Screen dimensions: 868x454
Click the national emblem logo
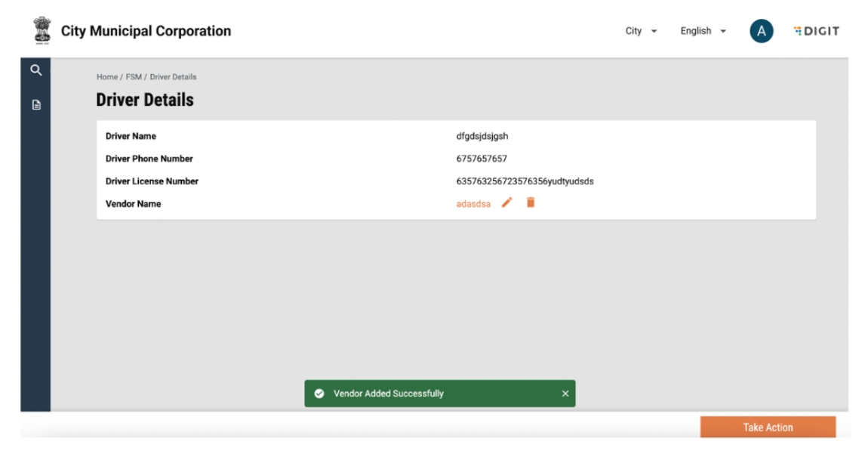(41, 31)
